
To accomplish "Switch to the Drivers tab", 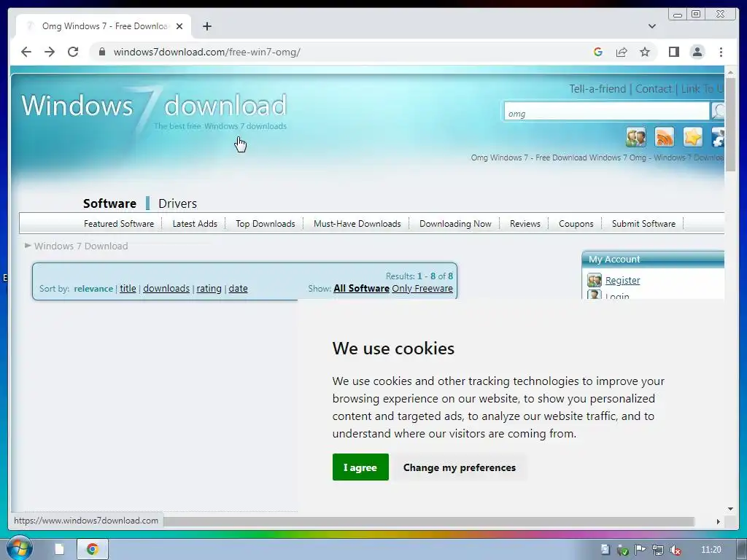I will click(178, 203).
